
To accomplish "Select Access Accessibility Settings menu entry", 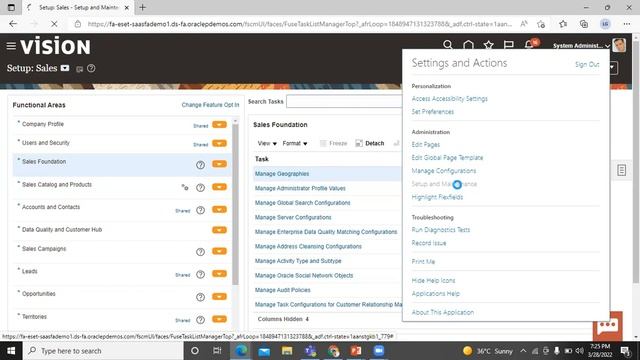I will pos(449,99).
